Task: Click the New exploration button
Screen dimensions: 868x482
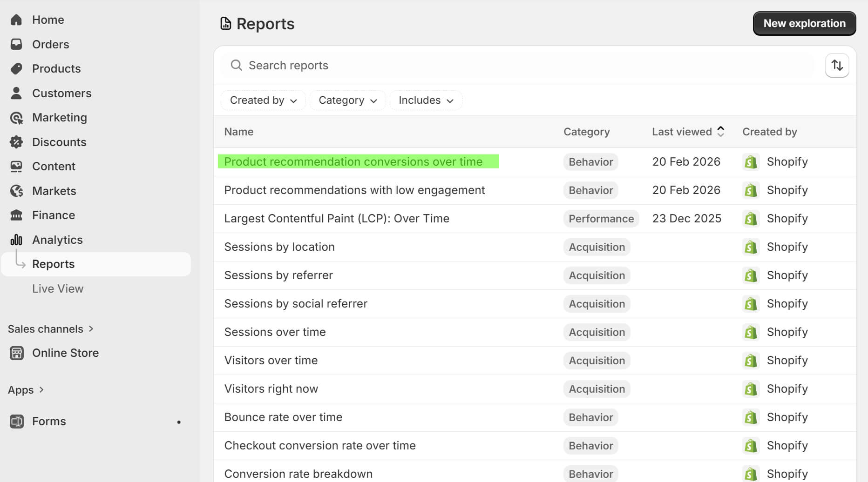Action: (804, 23)
